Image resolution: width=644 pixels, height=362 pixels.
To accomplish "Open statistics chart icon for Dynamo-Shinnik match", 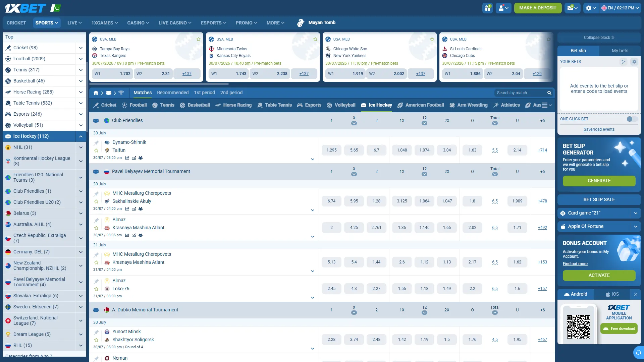I will click(127, 158).
